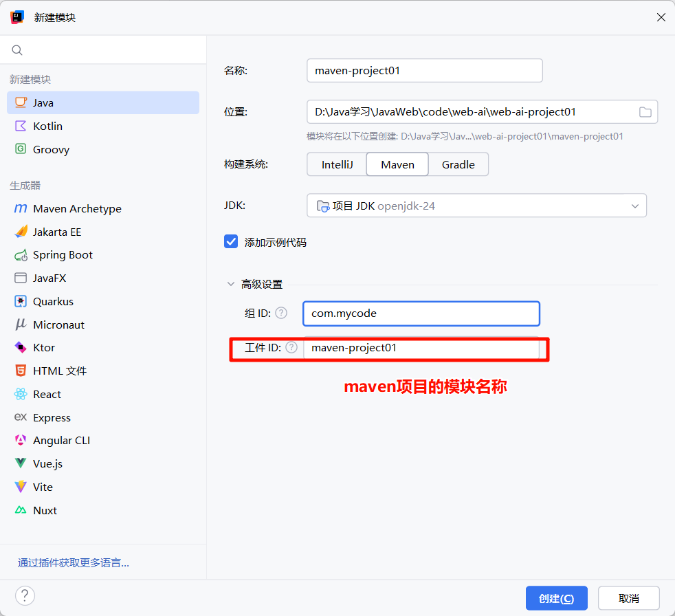675x616 pixels.
Task: Select Maven as build system
Action: click(x=397, y=164)
